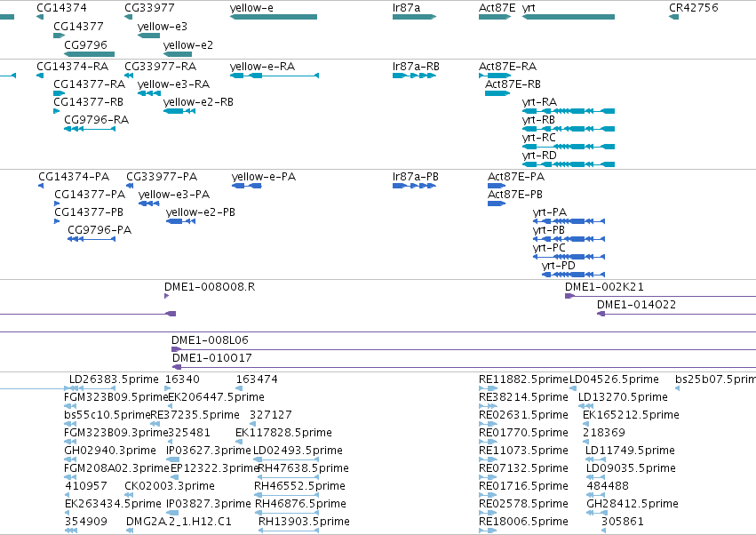Viewport: 756px width, 535px height.
Task: Select the 410957 EST label
Action: [86, 486]
